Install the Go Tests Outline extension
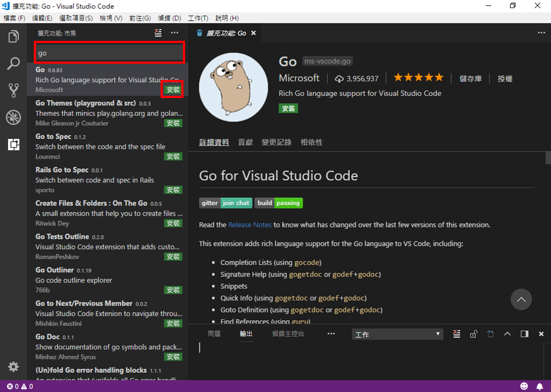The image size is (551, 392). pos(173,257)
